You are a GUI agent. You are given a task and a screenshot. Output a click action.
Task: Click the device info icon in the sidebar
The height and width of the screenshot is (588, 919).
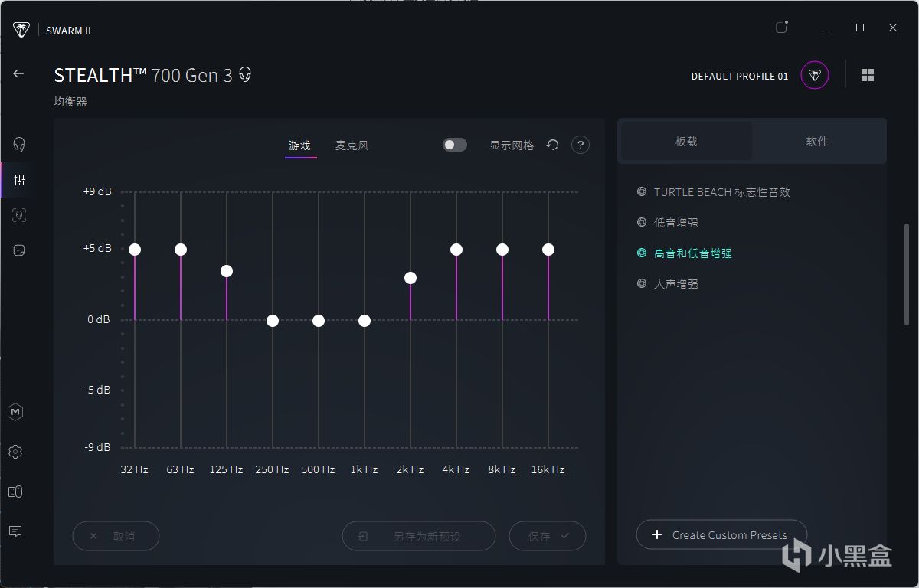[x=15, y=492]
